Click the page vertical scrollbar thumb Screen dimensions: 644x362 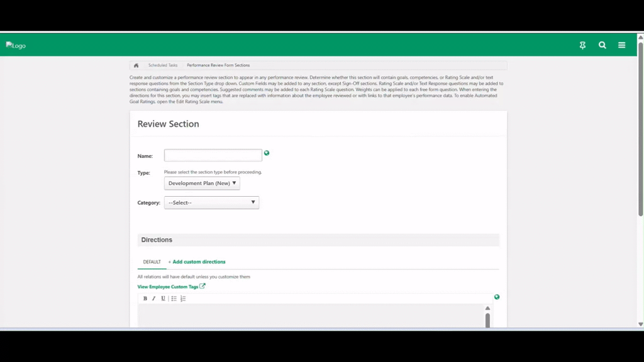(640, 129)
